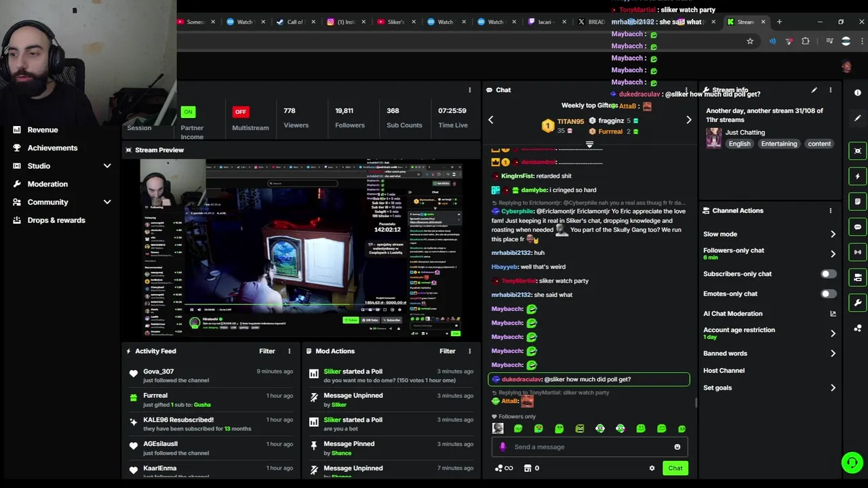Open Mod Actions three-dot options
The image size is (868, 488).
click(x=469, y=351)
